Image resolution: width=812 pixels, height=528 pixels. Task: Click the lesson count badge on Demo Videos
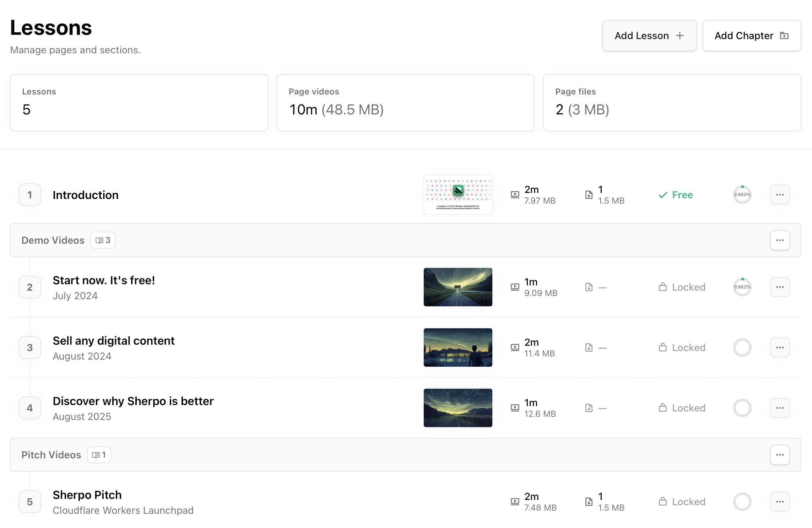pos(103,240)
